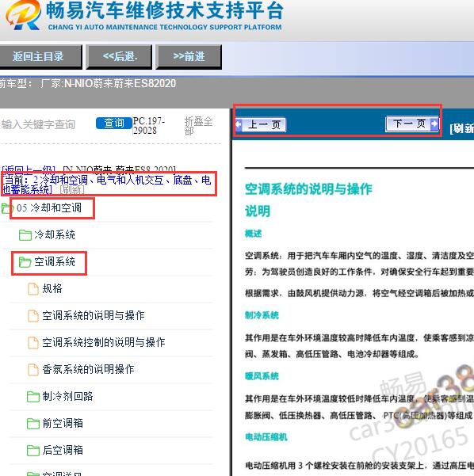The image size is (474, 476).
Task: Expand the 制冷剂回路 folder icon
Action: pos(33,397)
